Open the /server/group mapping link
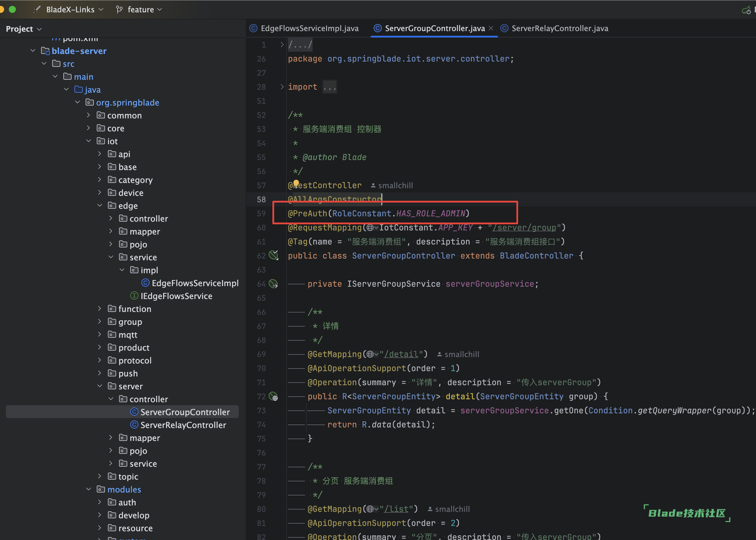Viewport: 756px width, 540px height. [x=525, y=228]
